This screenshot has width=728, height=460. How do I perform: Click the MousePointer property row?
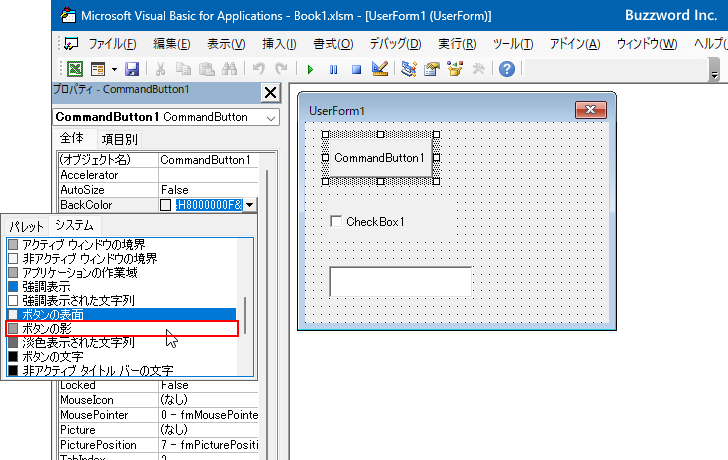(158, 415)
